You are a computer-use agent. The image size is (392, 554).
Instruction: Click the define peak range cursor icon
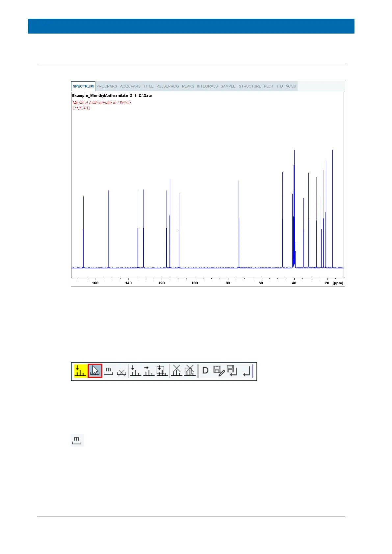pos(95,371)
